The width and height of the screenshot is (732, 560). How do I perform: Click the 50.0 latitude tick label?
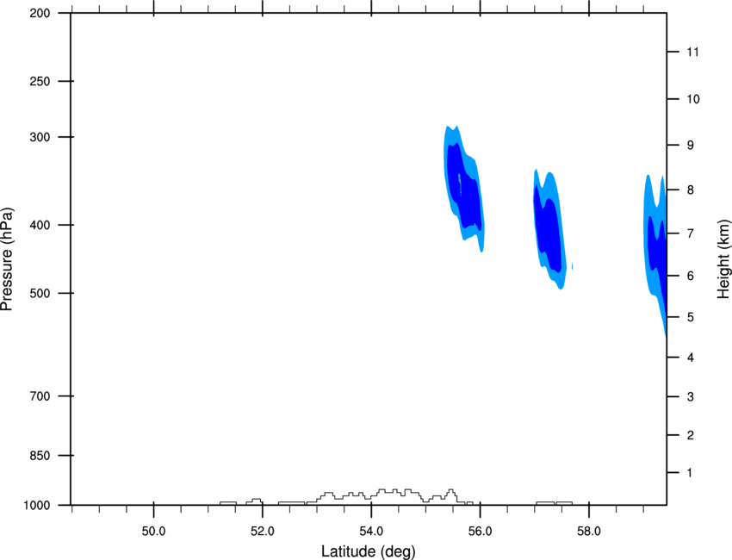tap(153, 532)
